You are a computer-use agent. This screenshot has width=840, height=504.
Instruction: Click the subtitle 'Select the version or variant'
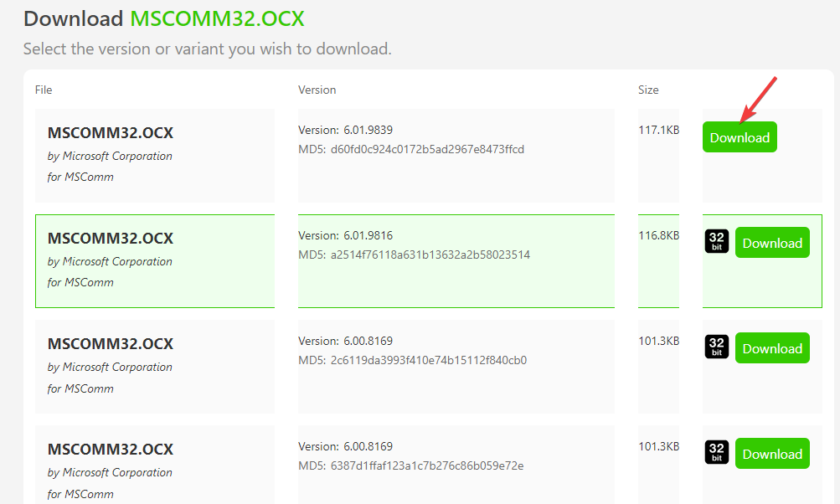coord(208,49)
